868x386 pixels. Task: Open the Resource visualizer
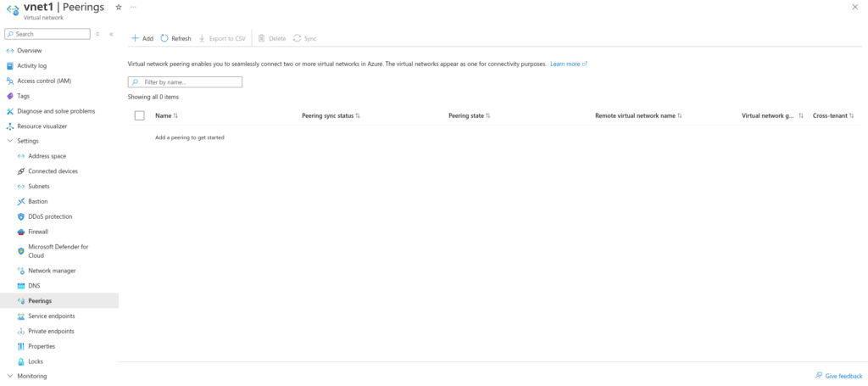tap(42, 126)
